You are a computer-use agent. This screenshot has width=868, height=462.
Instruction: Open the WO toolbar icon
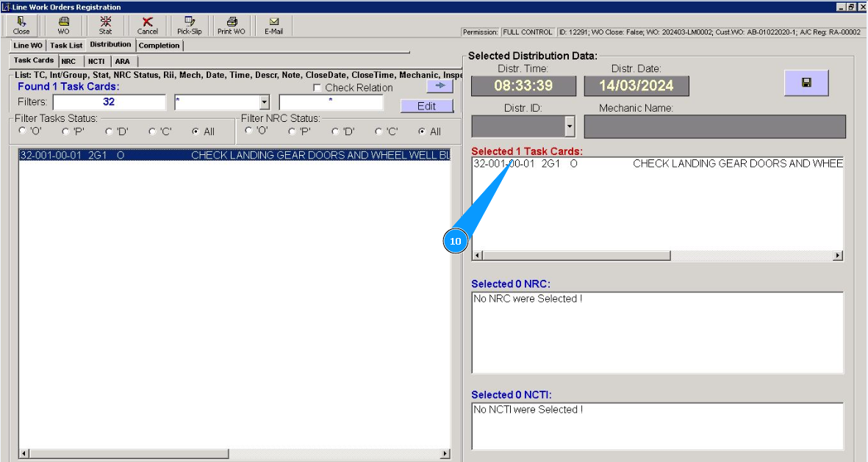pyautogui.click(x=64, y=26)
